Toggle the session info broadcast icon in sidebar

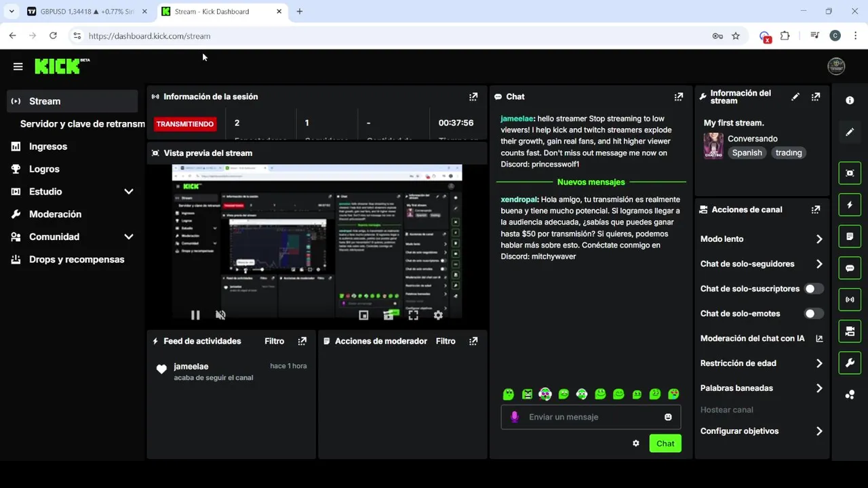click(x=850, y=300)
